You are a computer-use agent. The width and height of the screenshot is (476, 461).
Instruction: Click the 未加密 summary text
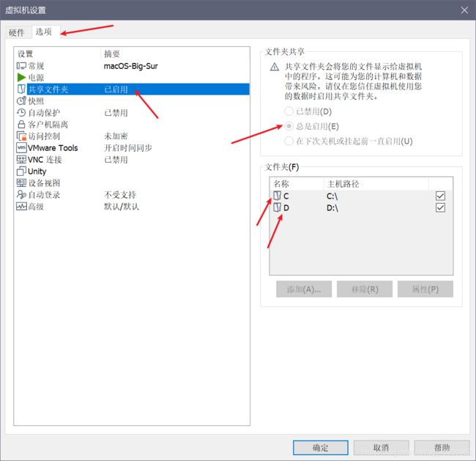116,136
